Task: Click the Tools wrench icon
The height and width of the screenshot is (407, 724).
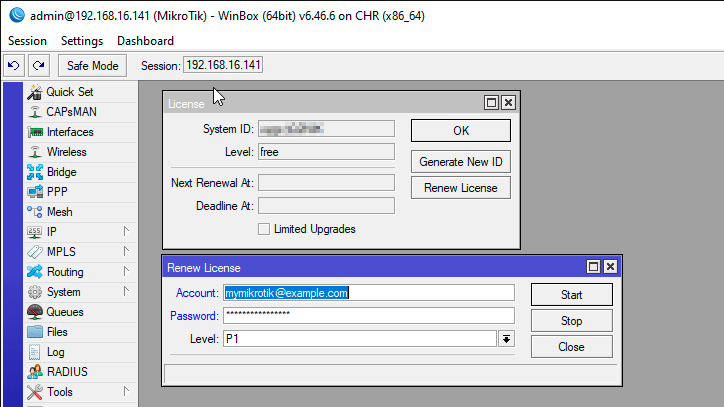Action: pos(35,392)
